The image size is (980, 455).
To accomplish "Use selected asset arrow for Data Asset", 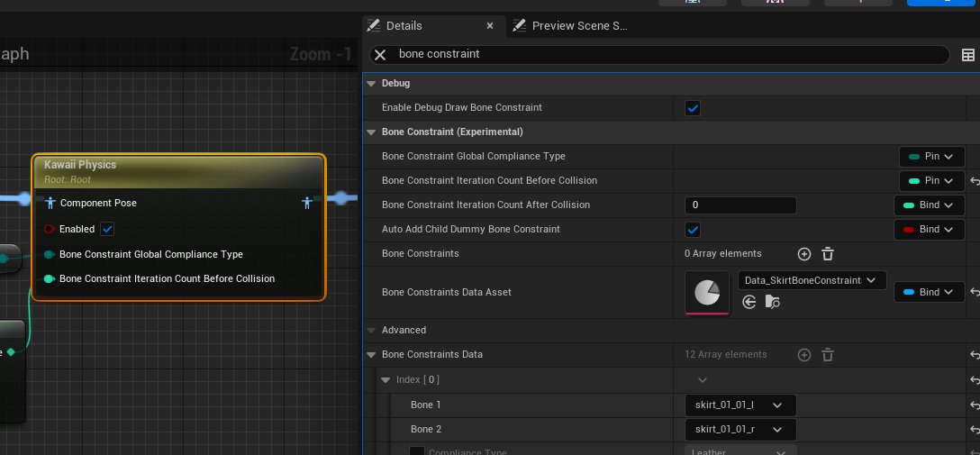I will [749, 303].
